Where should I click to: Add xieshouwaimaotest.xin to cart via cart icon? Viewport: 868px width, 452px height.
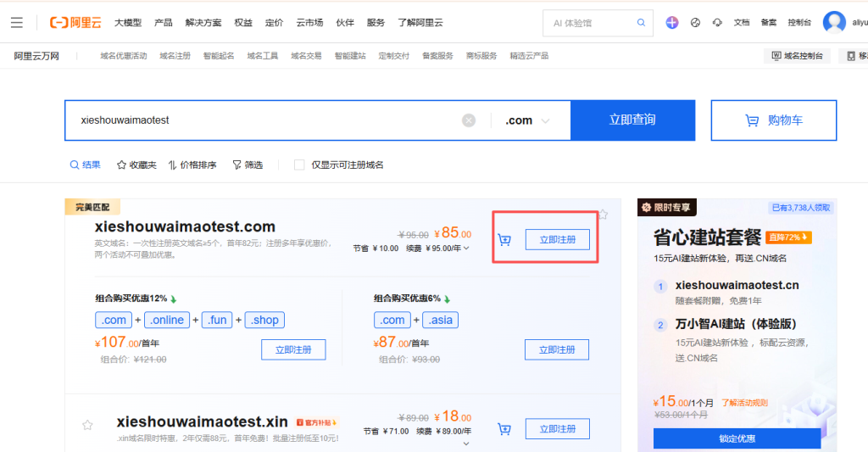(504, 429)
